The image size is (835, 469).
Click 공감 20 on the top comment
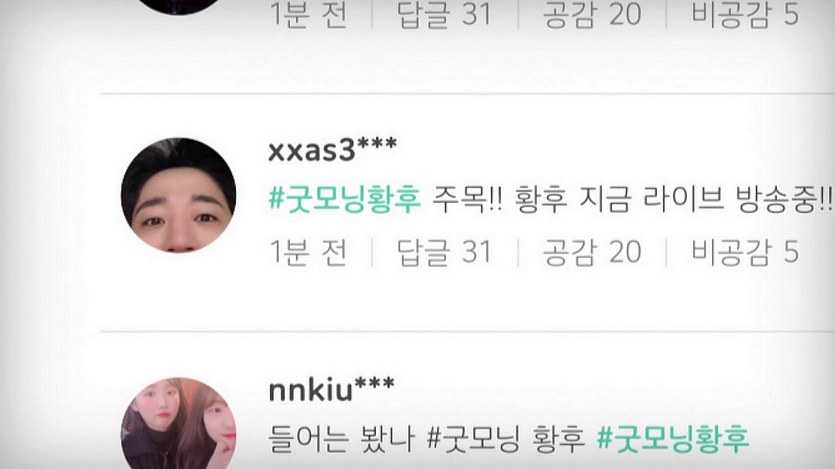coord(592,14)
